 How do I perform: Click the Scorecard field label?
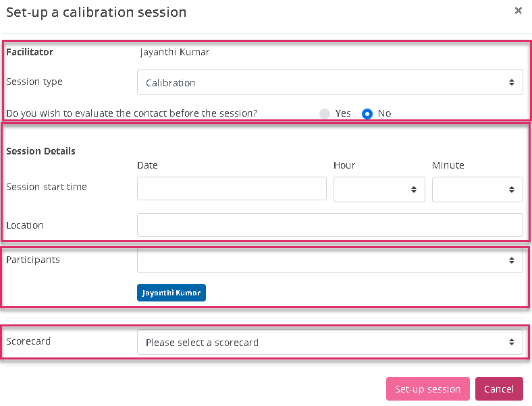28,341
